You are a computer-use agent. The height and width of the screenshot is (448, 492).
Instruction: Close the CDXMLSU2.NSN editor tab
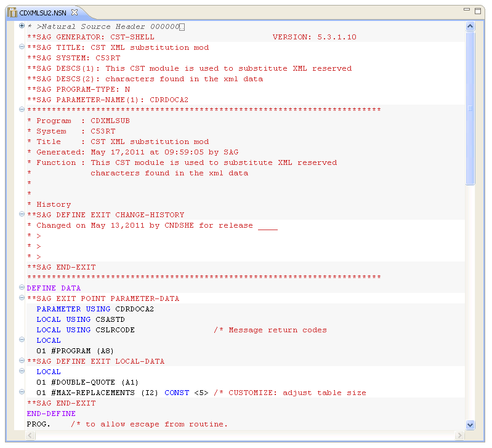tap(75, 12)
